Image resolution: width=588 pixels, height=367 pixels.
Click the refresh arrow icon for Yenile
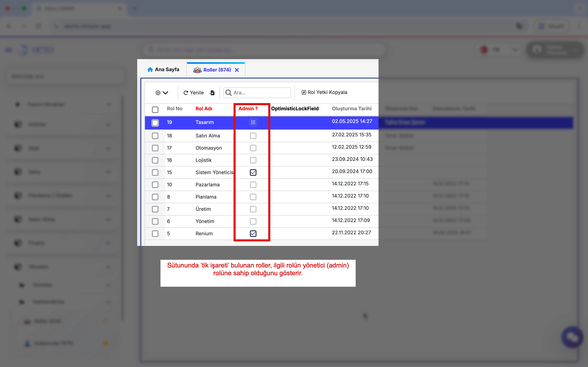[x=186, y=93]
